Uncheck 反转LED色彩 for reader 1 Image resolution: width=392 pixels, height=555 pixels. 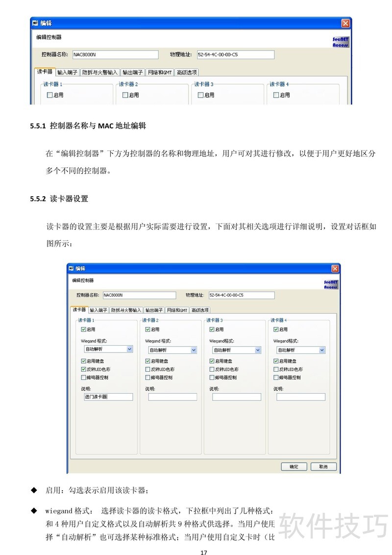[83, 369]
